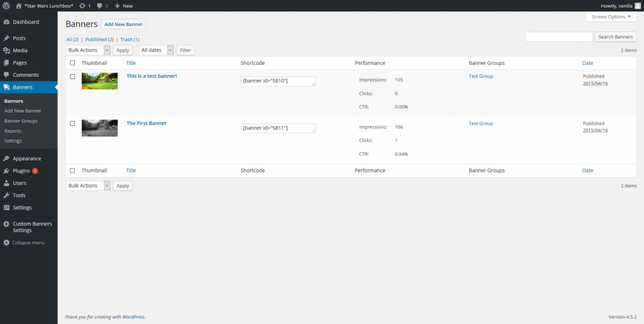Viewport: 644px width, 324px height.
Task: Open Banner Groups submenu item
Action: pos(21,121)
